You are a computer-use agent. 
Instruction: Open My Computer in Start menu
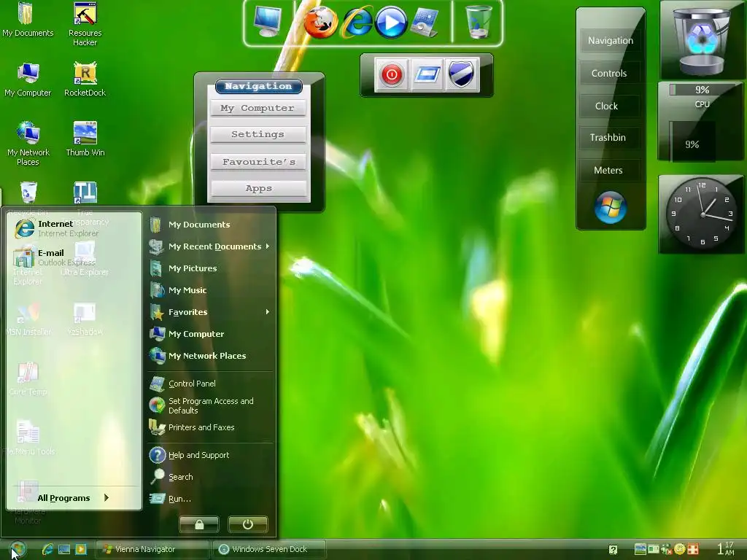tap(209, 334)
